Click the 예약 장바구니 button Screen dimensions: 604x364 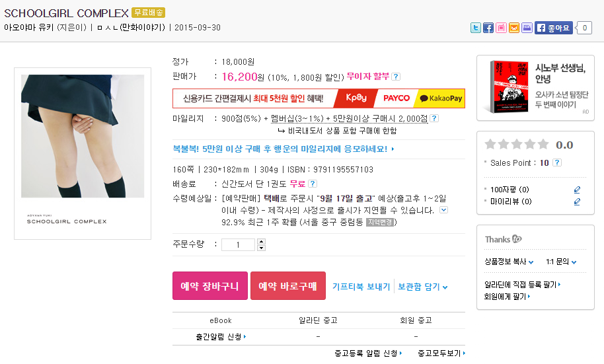click(210, 286)
